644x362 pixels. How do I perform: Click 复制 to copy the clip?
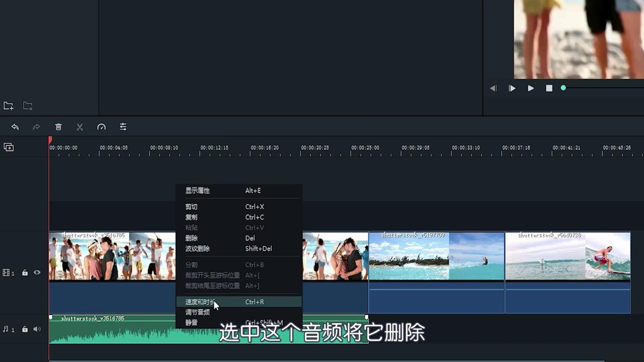[x=192, y=217]
